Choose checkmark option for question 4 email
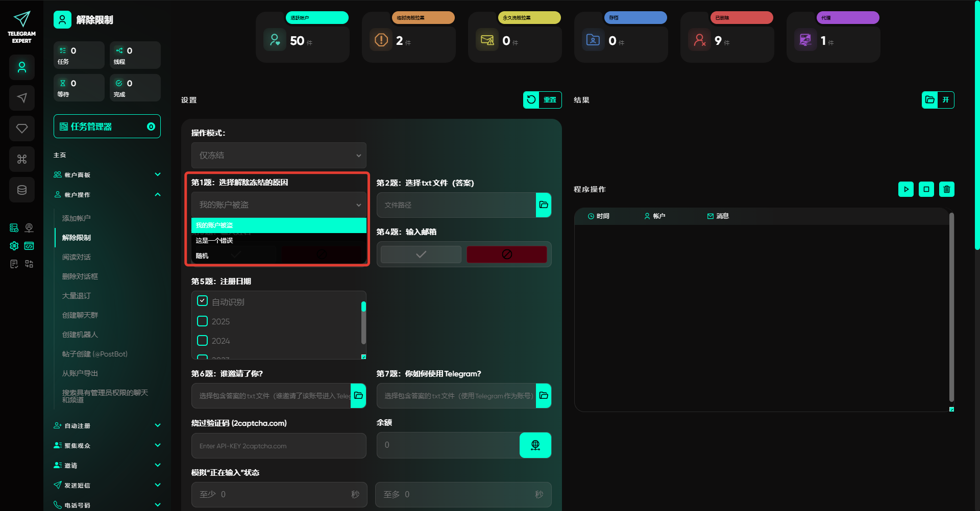Screen dimensions: 980x511 point(421,254)
